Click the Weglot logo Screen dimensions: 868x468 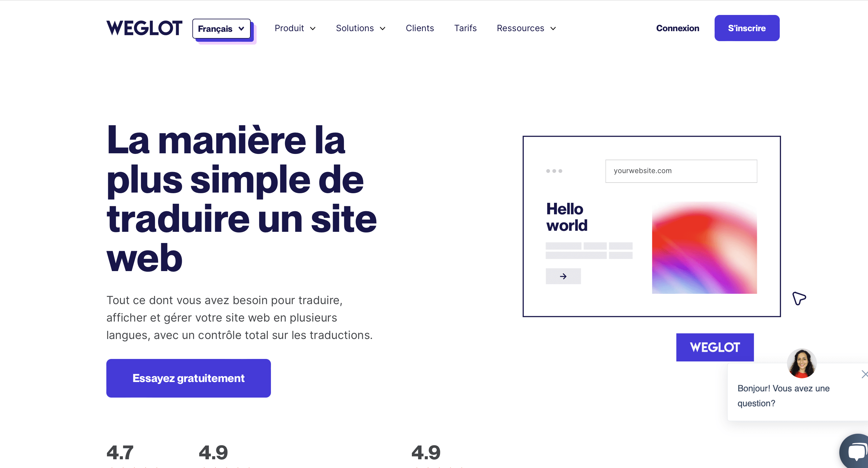(144, 28)
